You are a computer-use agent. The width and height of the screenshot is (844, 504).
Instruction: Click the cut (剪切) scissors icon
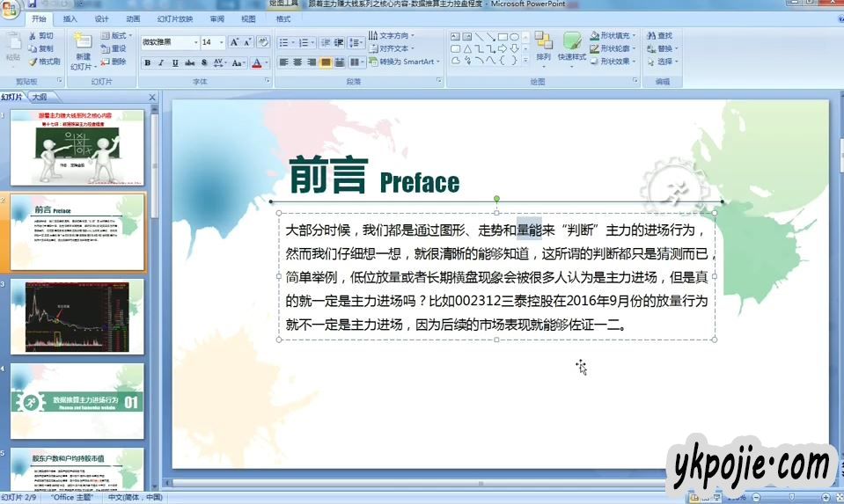[x=32, y=36]
